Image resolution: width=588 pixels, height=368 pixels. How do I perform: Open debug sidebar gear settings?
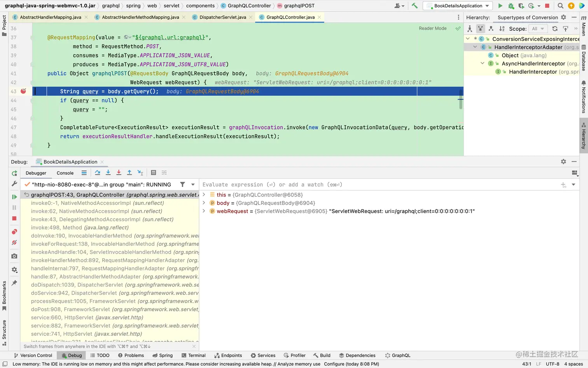[x=14, y=269]
